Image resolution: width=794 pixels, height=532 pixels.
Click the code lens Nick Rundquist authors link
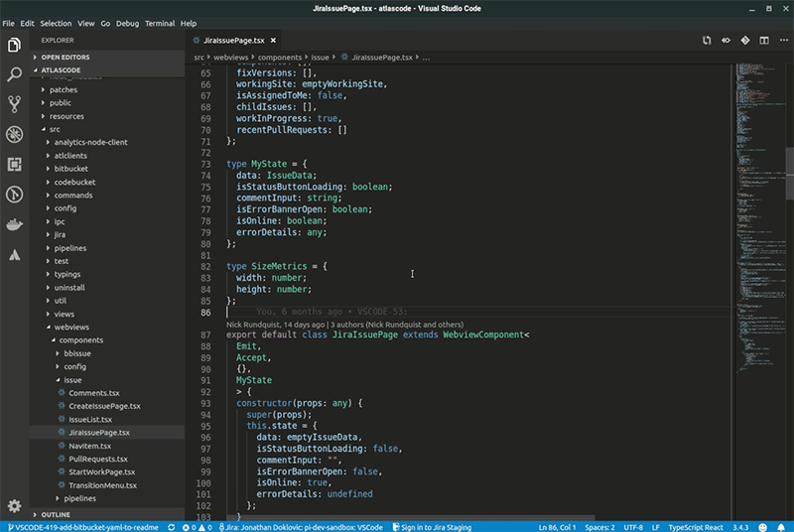pos(344,325)
